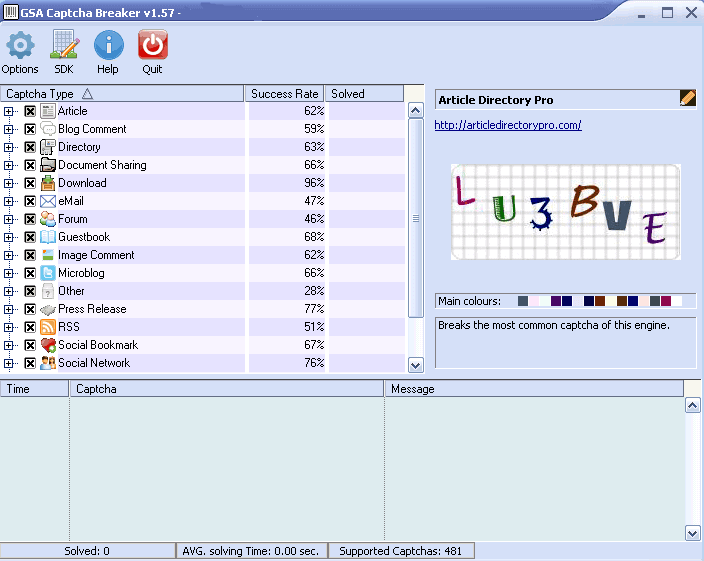Click the Microblog bird icon
Image resolution: width=704 pixels, height=561 pixels.
click(48, 273)
